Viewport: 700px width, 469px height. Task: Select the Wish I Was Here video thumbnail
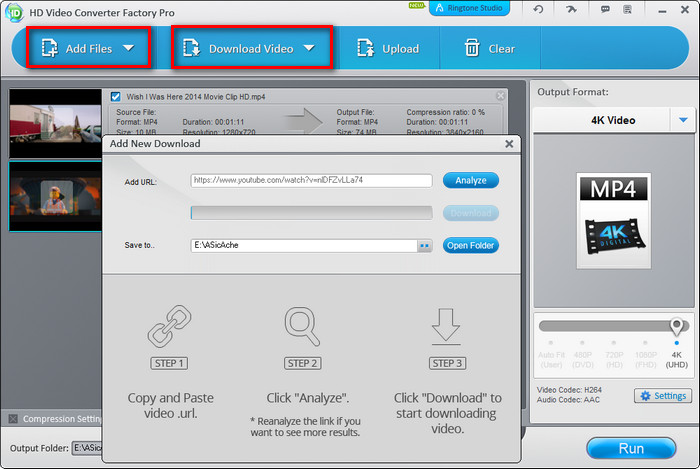point(55,124)
